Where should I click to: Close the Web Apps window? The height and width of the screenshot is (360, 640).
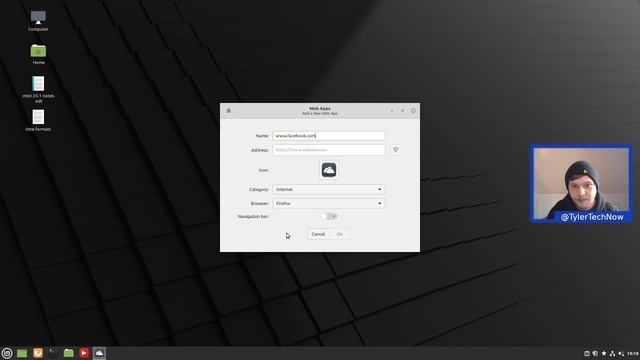[413, 111]
